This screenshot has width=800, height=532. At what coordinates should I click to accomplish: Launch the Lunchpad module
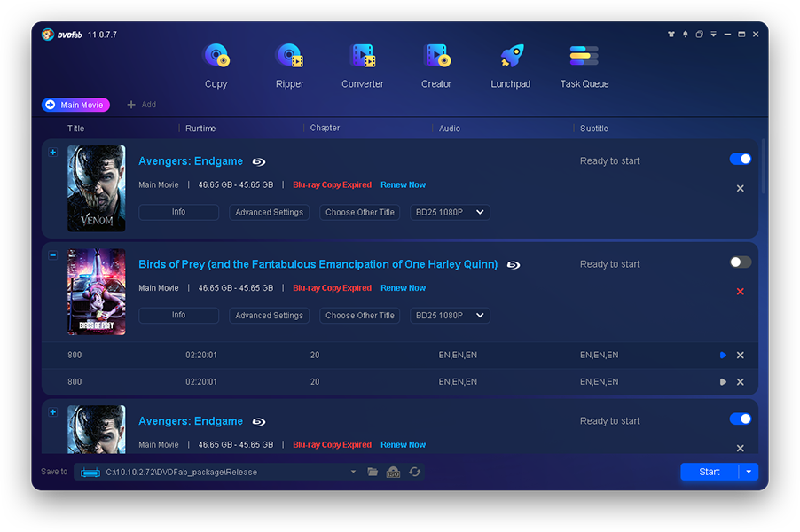click(510, 66)
